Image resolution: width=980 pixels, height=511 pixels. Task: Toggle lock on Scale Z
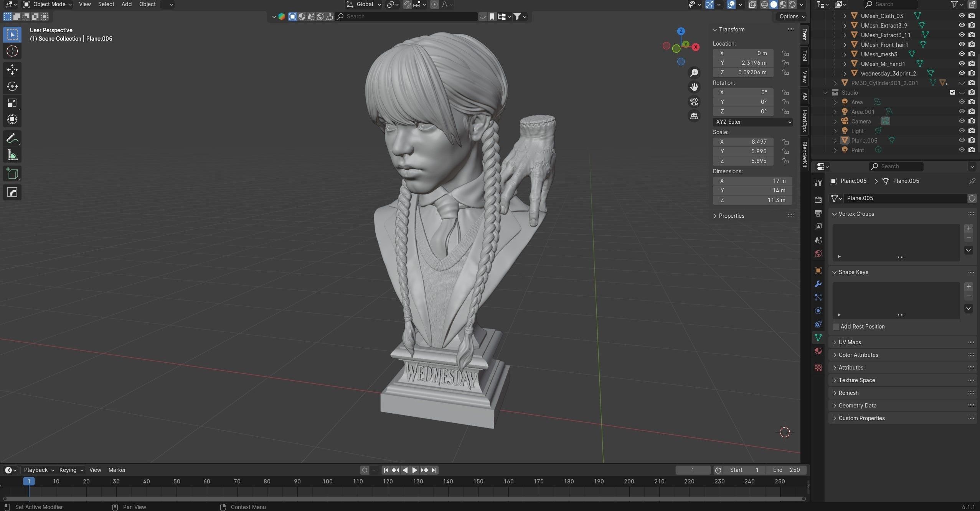pyautogui.click(x=785, y=161)
